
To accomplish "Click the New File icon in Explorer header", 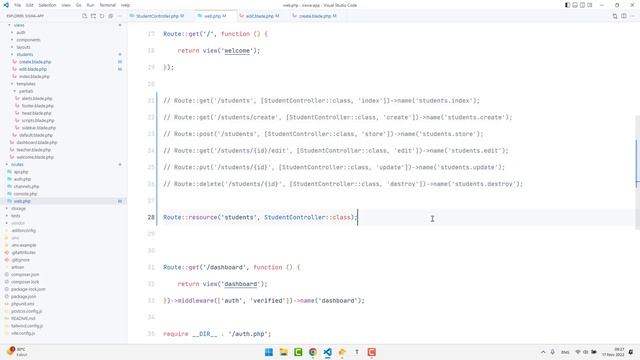I will (x=84, y=16).
